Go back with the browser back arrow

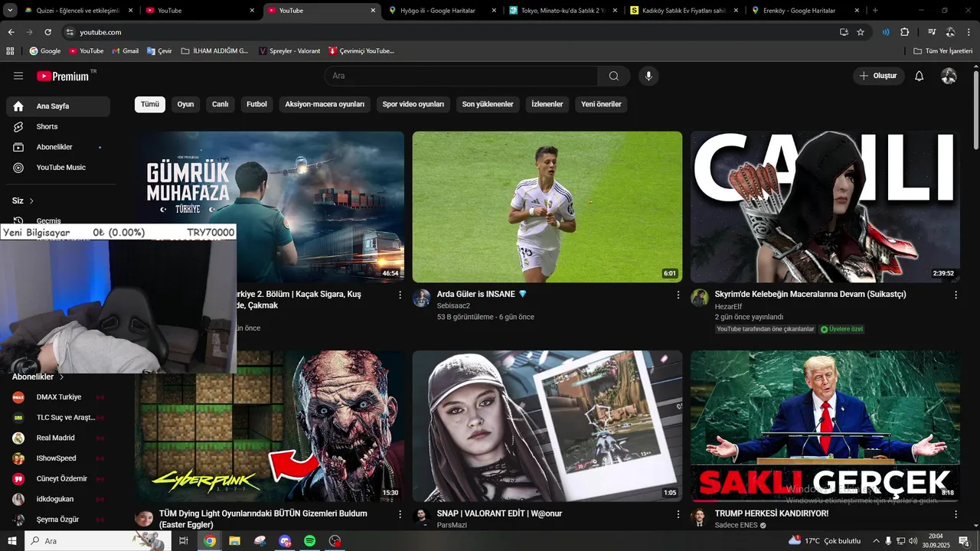click(x=11, y=32)
